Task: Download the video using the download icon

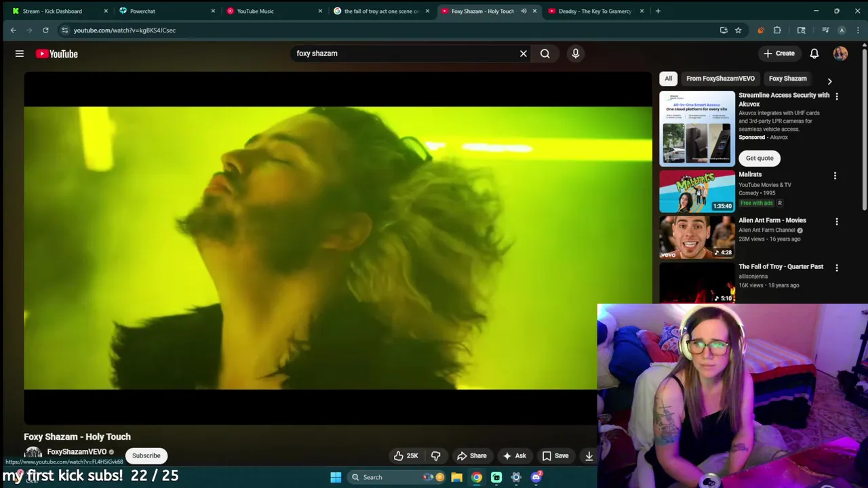Action: click(589, 455)
